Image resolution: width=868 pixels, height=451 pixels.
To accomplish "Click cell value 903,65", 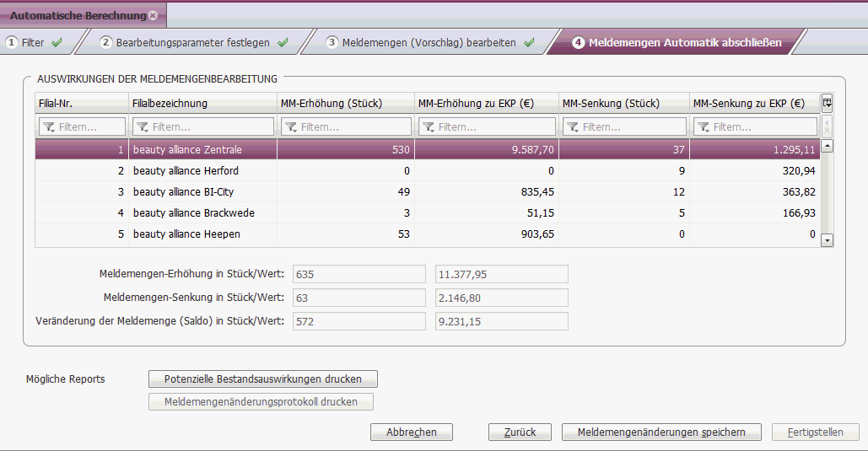I will tap(537, 234).
